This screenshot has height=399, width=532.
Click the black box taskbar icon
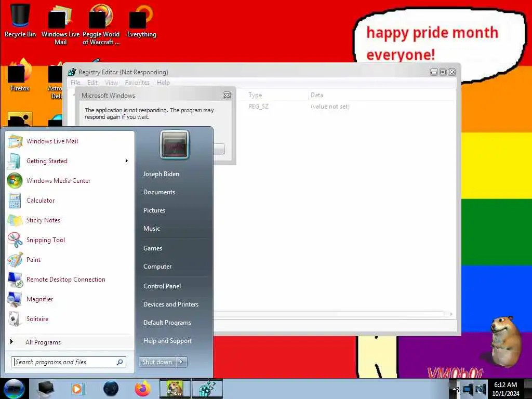46,389
